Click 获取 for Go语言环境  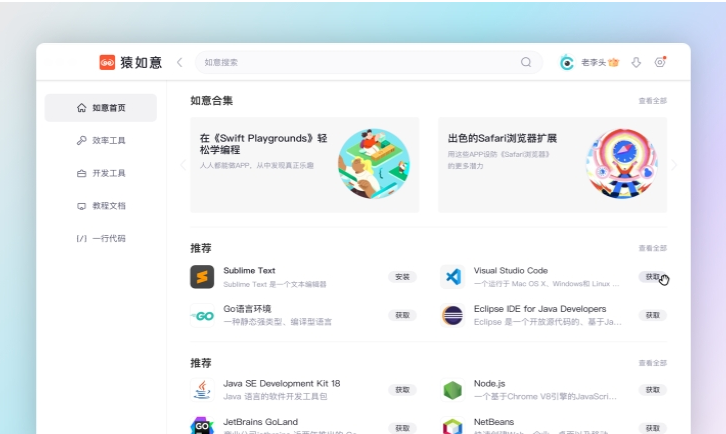tap(402, 315)
